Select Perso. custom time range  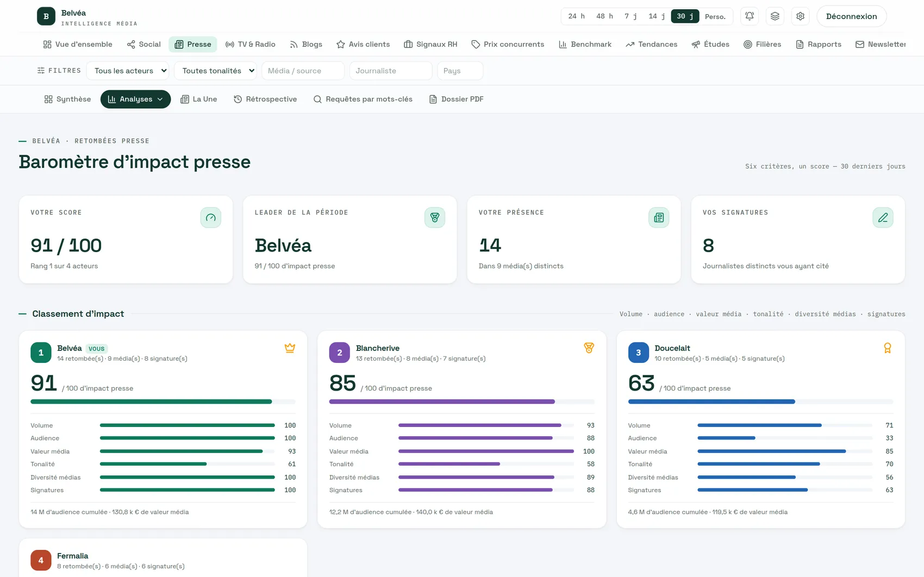715,16
